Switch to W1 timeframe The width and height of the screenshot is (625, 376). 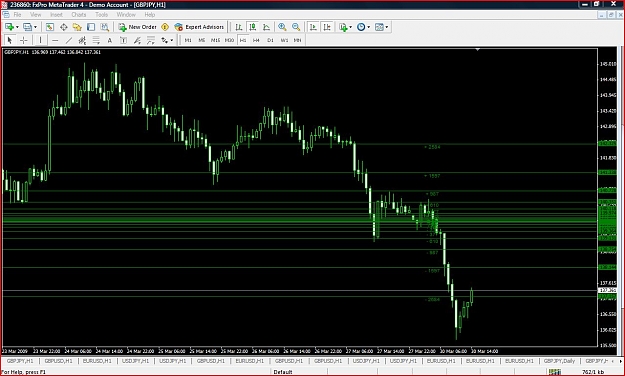click(x=284, y=40)
